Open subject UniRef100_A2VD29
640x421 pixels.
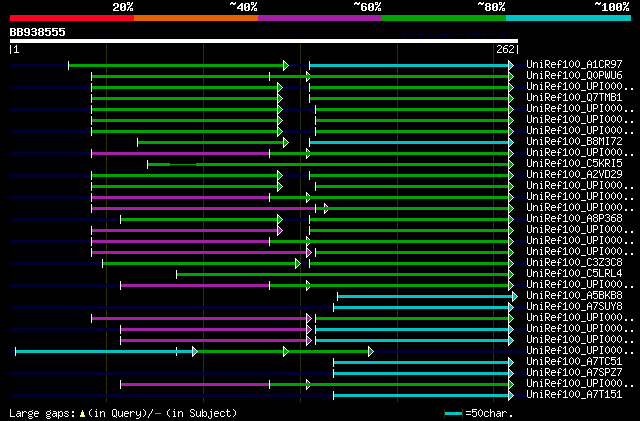(574, 175)
